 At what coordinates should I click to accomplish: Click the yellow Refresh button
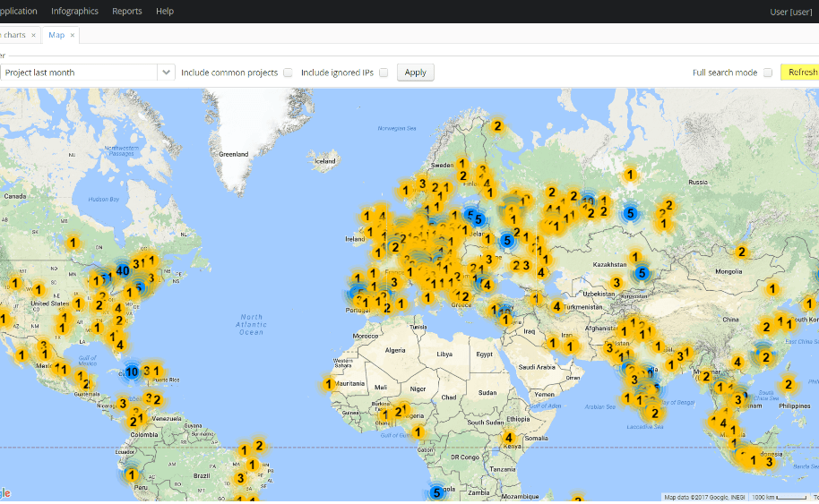800,73
